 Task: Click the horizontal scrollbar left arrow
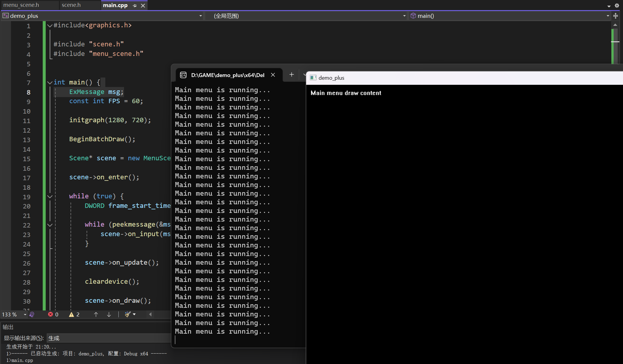(150, 314)
